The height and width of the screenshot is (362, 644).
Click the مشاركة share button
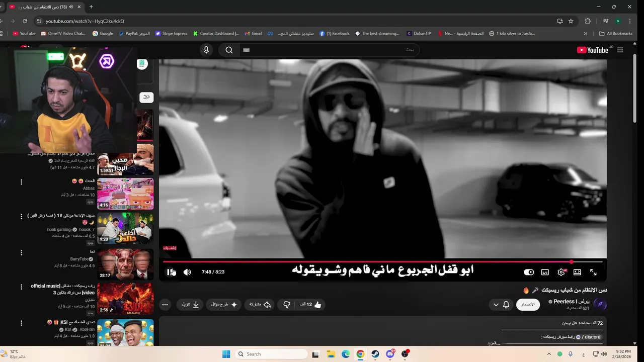coord(260,304)
